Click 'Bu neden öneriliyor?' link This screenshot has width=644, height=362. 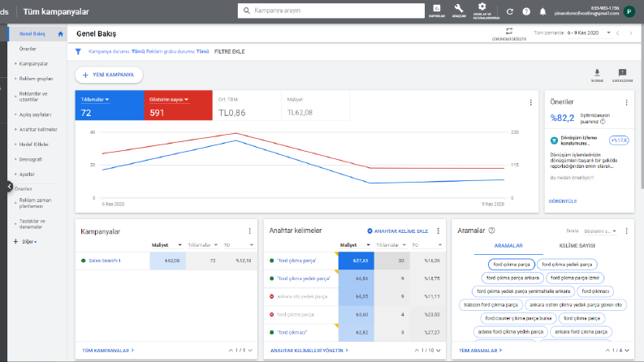572,178
